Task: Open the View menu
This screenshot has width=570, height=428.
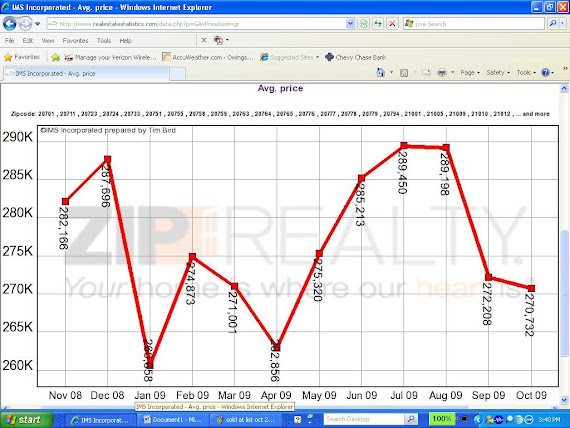Action: click(48, 41)
